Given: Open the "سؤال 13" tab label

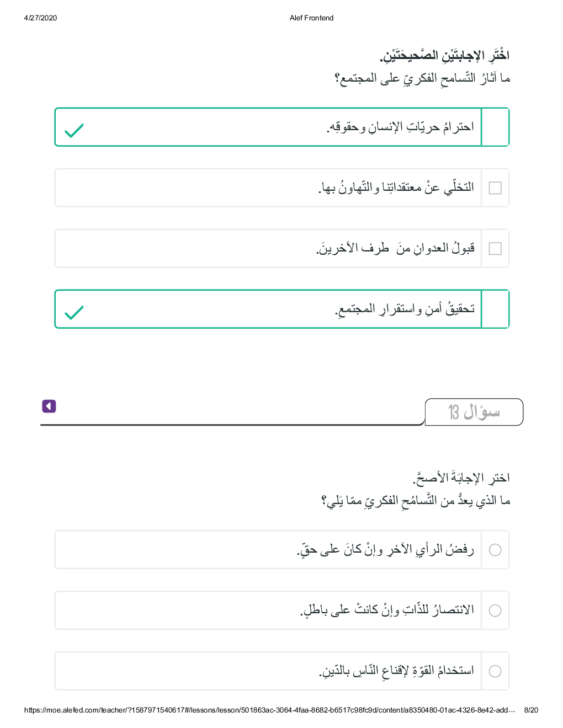Looking at the screenshot, I should (x=474, y=412).
